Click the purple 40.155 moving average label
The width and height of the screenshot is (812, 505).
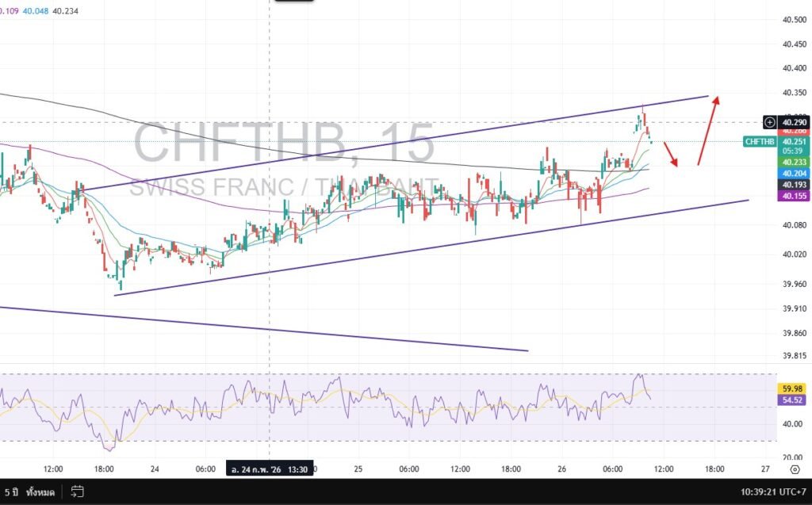coord(794,196)
